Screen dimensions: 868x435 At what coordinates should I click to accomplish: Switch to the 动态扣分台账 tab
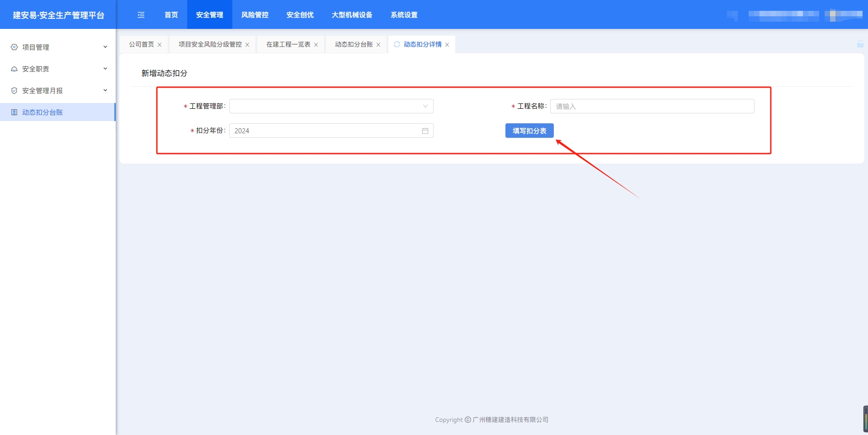354,44
